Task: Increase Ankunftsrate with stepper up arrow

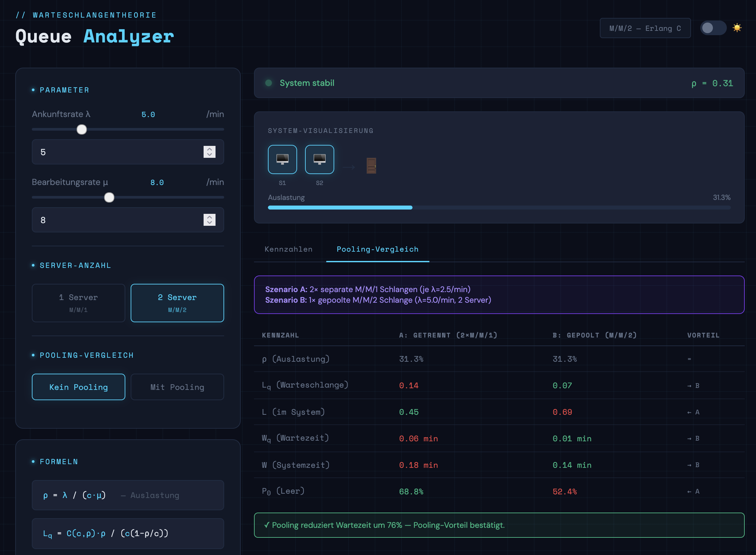Action: pyautogui.click(x=209, y=149)
